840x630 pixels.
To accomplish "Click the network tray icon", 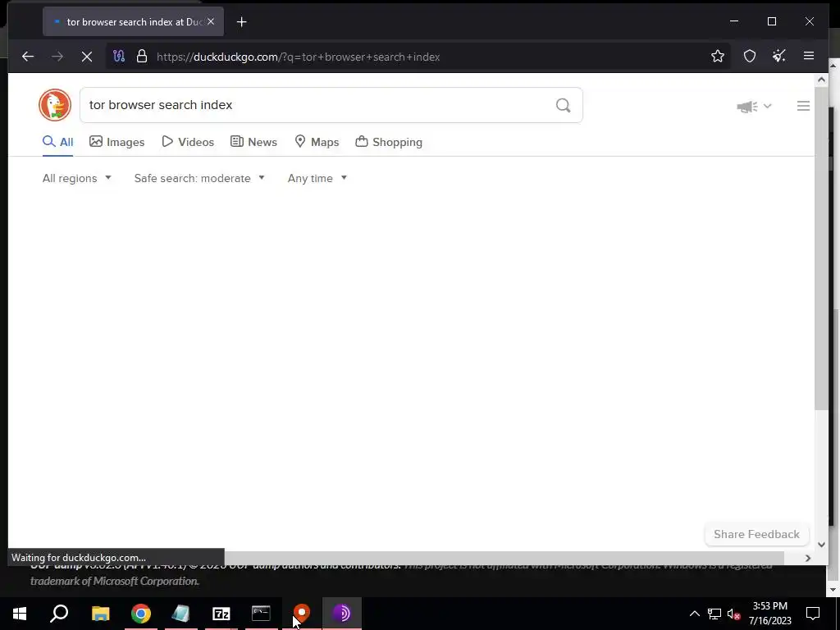I will point(714,614).
